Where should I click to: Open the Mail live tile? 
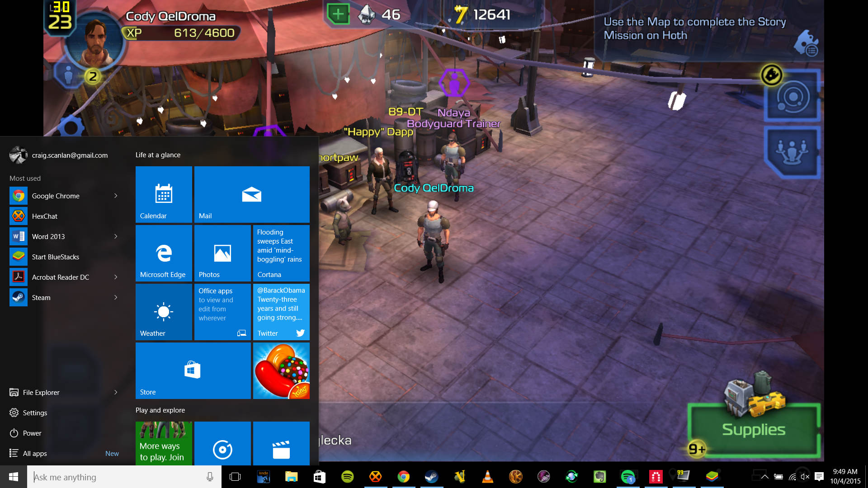252,194
